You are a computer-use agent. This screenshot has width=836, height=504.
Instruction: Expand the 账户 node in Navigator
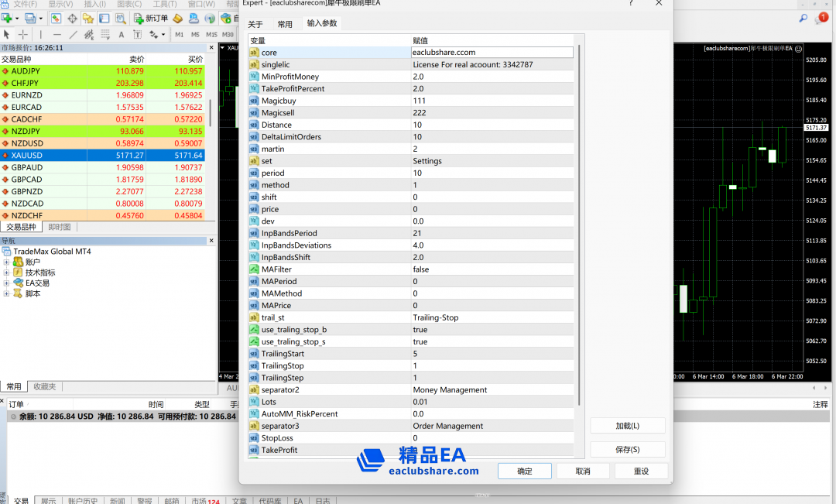click(x=7, y=262)
